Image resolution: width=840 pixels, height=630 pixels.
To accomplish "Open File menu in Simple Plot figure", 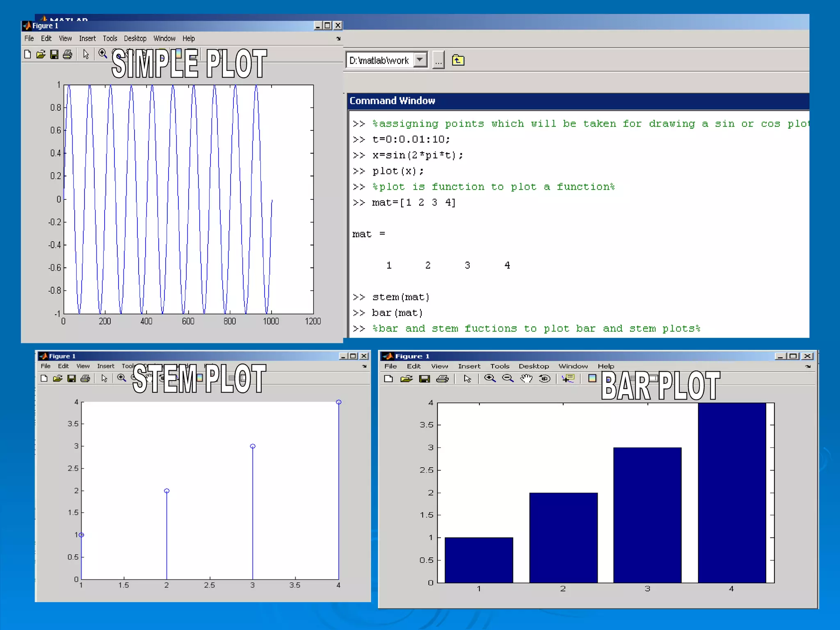I will tap(29, 39).
